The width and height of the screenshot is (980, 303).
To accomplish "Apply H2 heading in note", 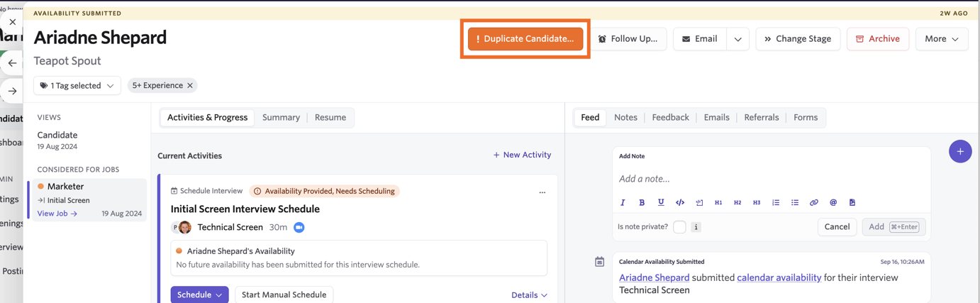I will 737,202.
